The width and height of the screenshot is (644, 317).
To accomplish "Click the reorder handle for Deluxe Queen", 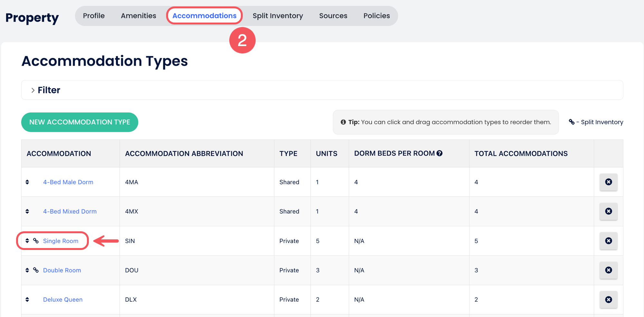I will pos(27,300).
